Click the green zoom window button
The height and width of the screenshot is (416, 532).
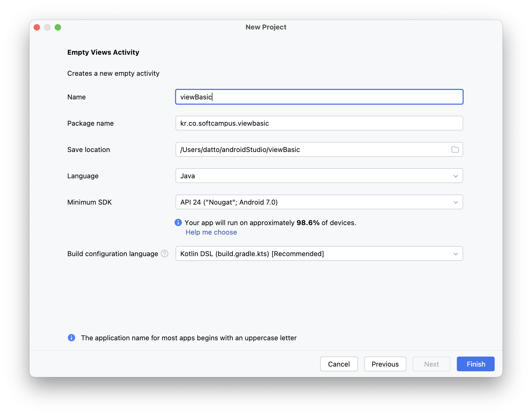(58, 27)
